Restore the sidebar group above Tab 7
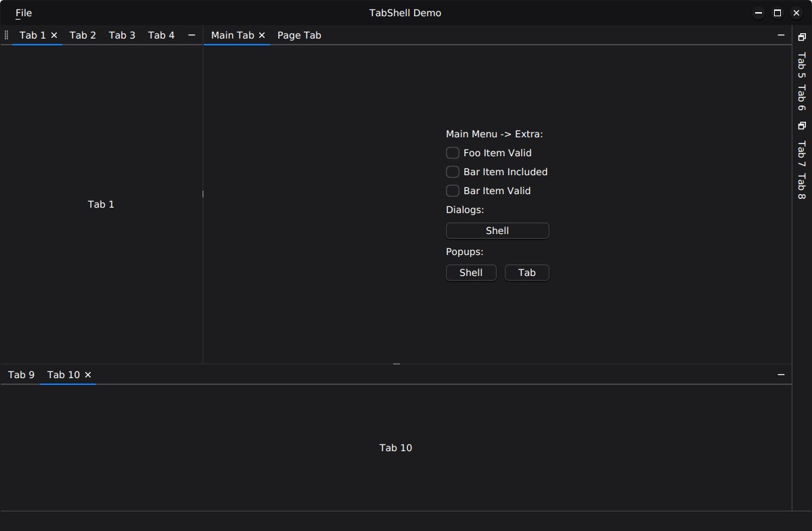Viewport: 812px width, 531px height. point(802,126)
